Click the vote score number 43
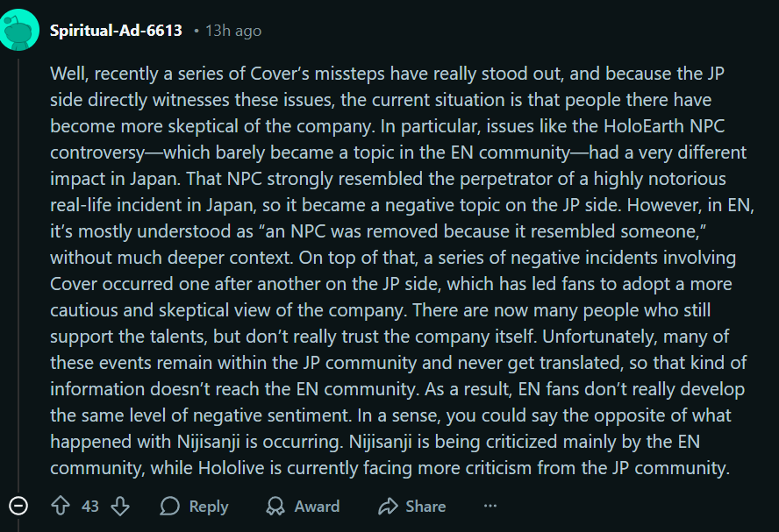779x532 pixels. (90, 507)
